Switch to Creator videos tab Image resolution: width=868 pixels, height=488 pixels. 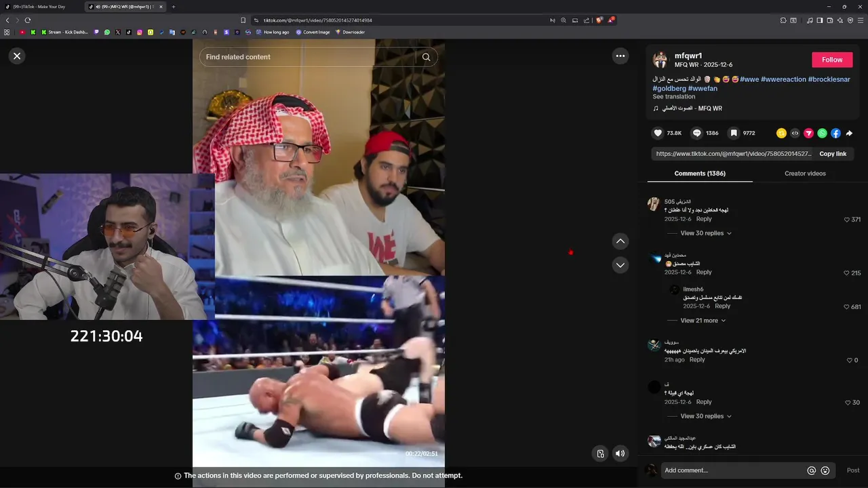(x=805, y=174)
